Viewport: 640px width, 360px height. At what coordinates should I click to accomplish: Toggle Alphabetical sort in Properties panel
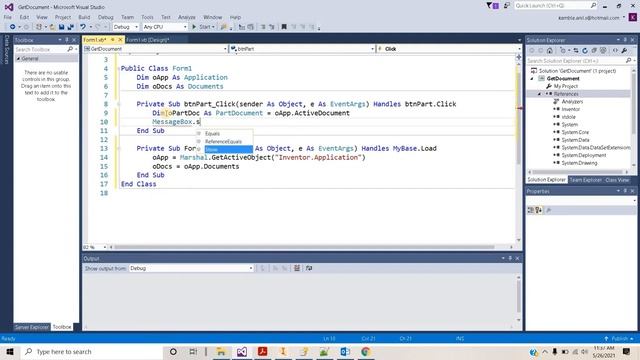(x=539, y=210)
